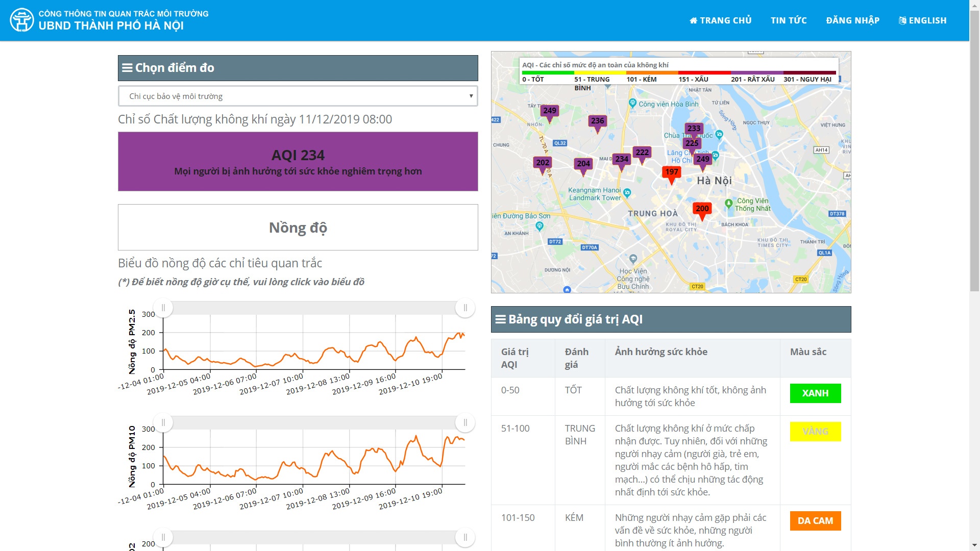Select the red AQI 197 map marker

tap(672, 172)
